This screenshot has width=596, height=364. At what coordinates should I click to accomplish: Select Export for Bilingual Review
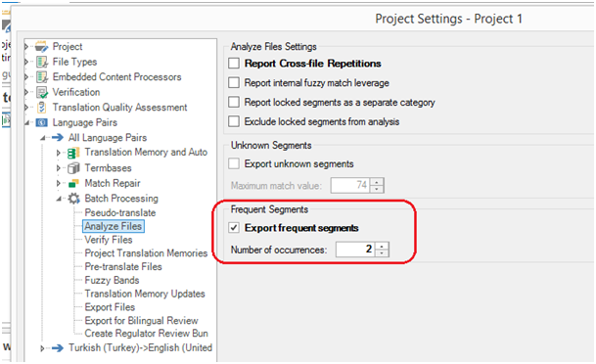click(141, 321)
